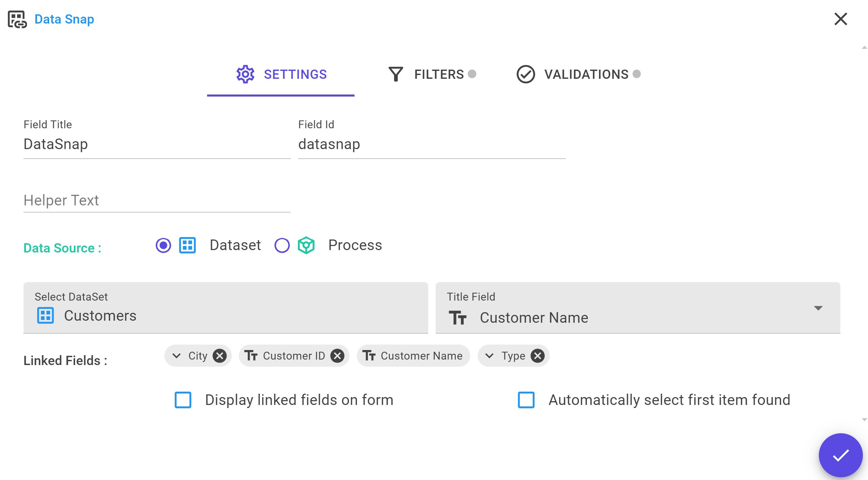The height and width of the screenshot is (480, 868).
Task: Click the City chip chevron
Action: point(176,356)
